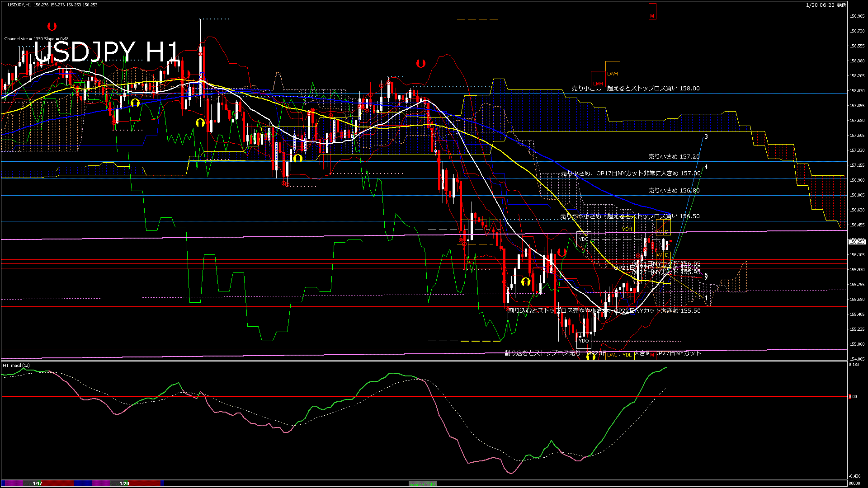The width and height of the screenshot is (868, 488).
Task: Click the current price tag 156.253
Action: (857, 242)
